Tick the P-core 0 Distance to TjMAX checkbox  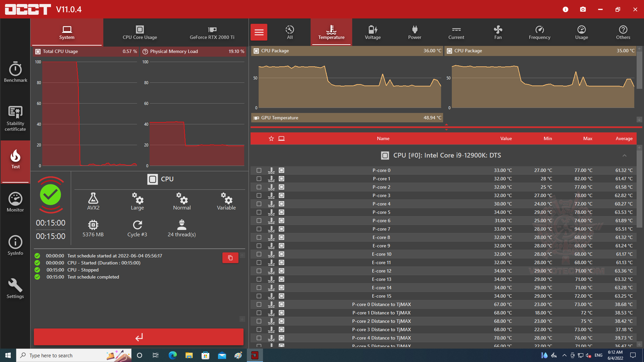point(259,304)
